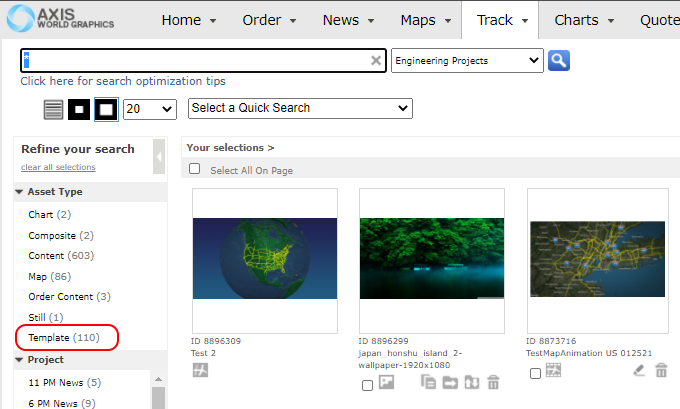Image resolution: width=680 pixels, height=409 pixels.
Task: Click copy icon under japan_honshu_island asset
Action: click(429, 381)
